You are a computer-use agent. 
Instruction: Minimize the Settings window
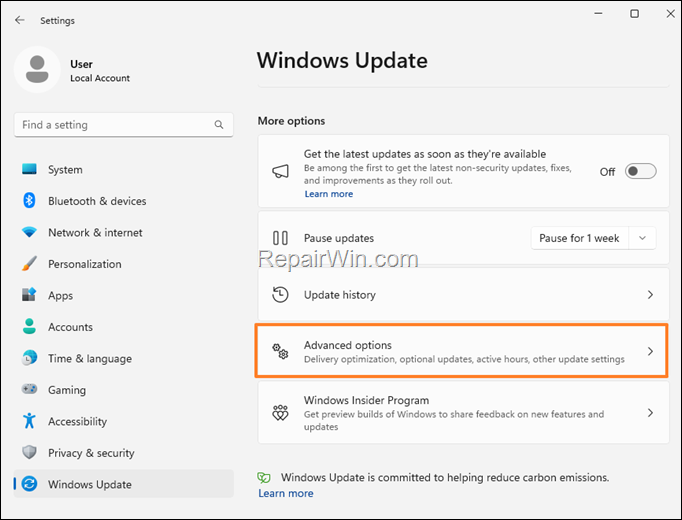point(598,13)
